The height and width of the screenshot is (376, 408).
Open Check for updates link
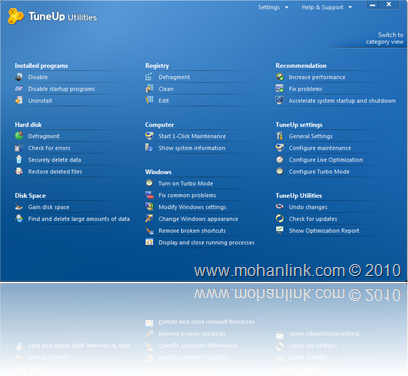[x=313, y=219]
